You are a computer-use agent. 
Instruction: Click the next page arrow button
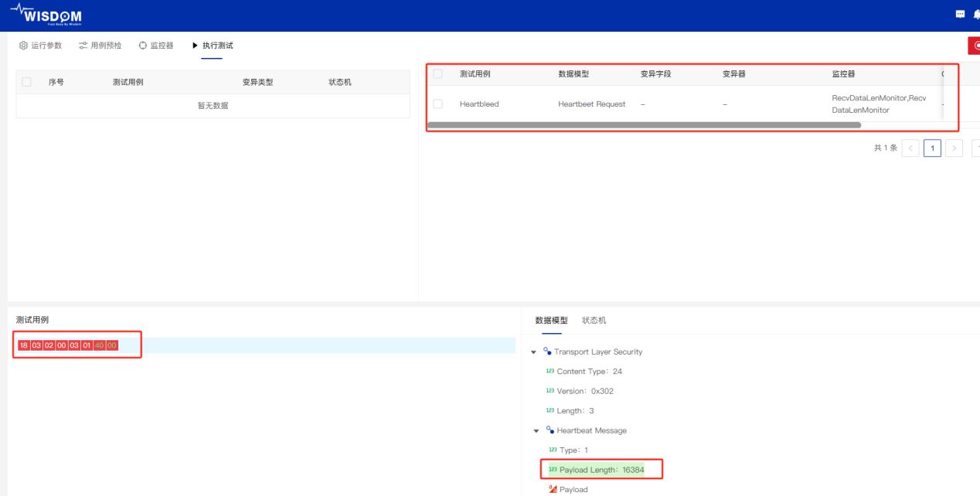tap(954, 148)
